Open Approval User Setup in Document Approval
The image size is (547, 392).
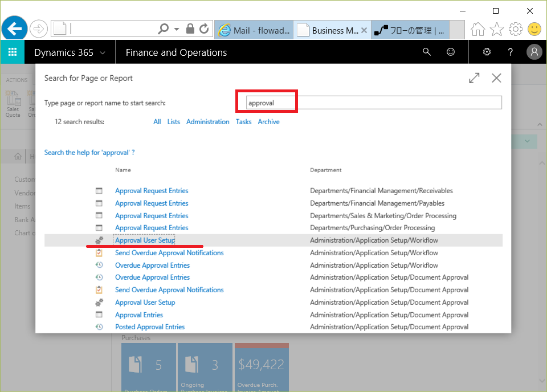click(x=145, y=303)
